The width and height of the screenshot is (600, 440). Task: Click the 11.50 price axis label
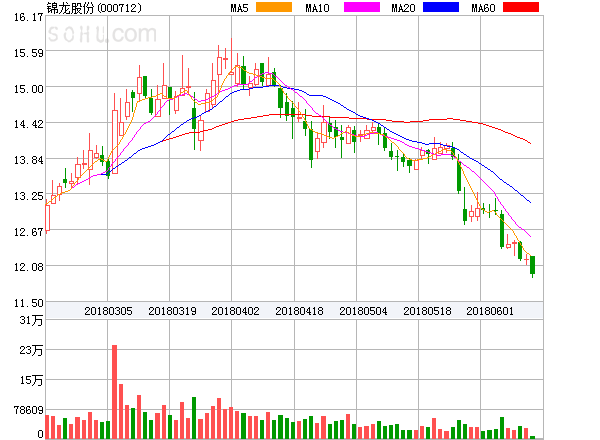[28, 303]
